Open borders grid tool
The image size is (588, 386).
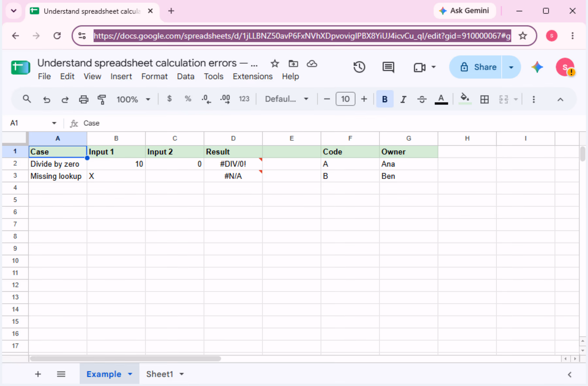point(484,99)
